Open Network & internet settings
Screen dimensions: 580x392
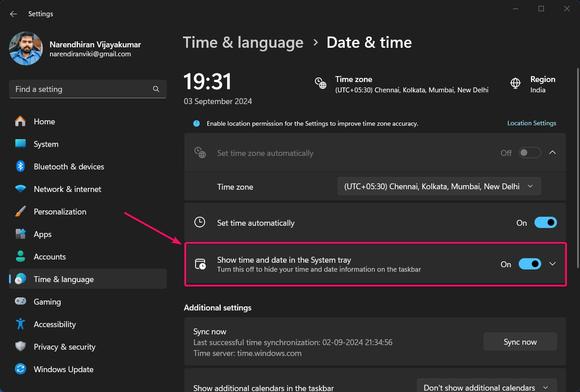pos(88,189)
